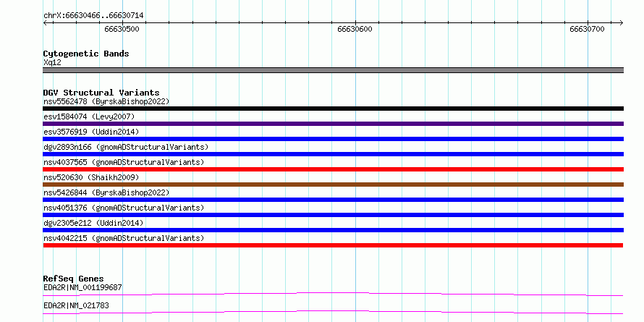Screen dimensions: 644x322
Task: Select the Xq12 band label
Action: [x=52, y=62]
